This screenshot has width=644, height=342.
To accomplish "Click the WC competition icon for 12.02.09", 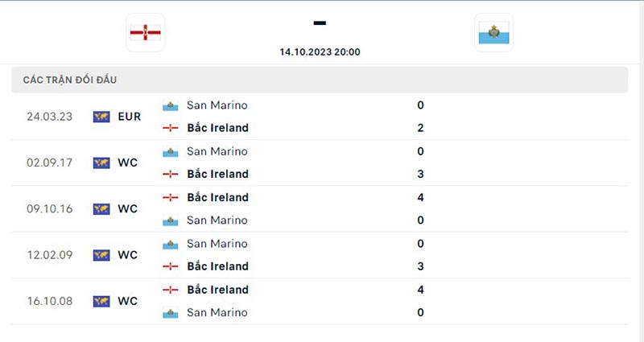I will (101, 255).
